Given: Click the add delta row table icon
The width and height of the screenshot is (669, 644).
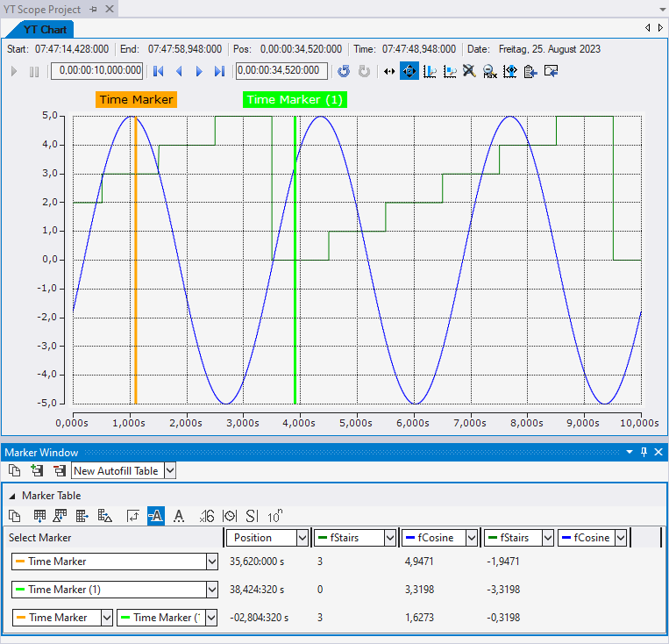Looking at the screenshot, I should 60,516.
